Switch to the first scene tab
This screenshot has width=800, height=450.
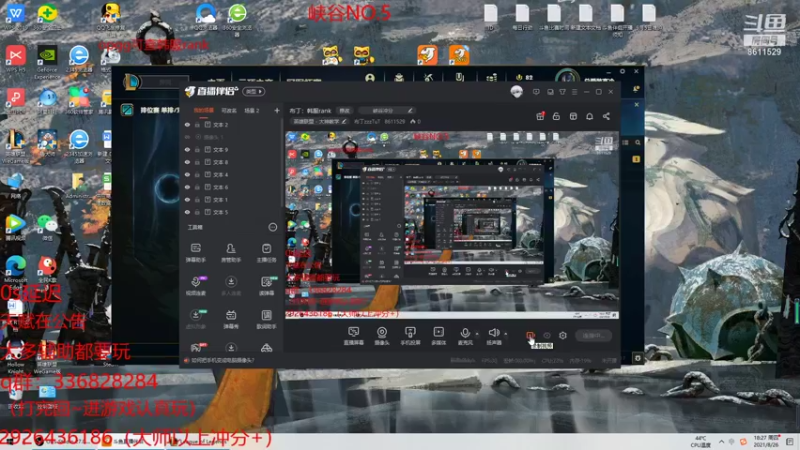point(204,110)
